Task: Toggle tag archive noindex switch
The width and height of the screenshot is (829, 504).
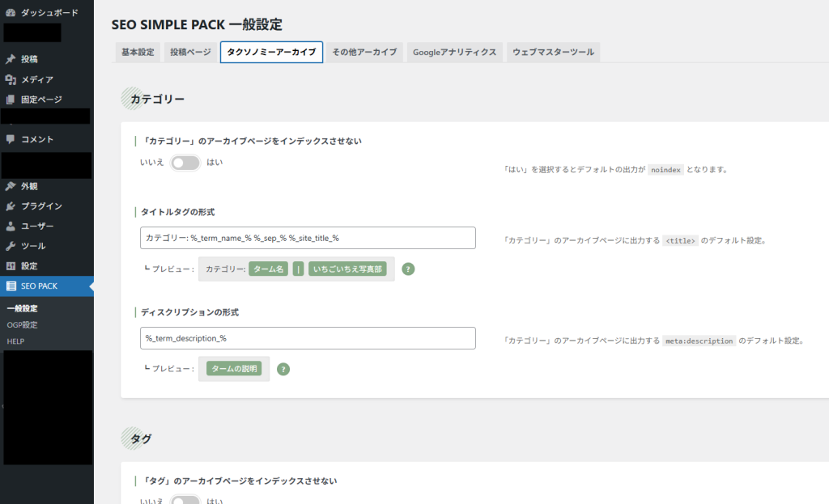Action: click(x=185, y=501)
